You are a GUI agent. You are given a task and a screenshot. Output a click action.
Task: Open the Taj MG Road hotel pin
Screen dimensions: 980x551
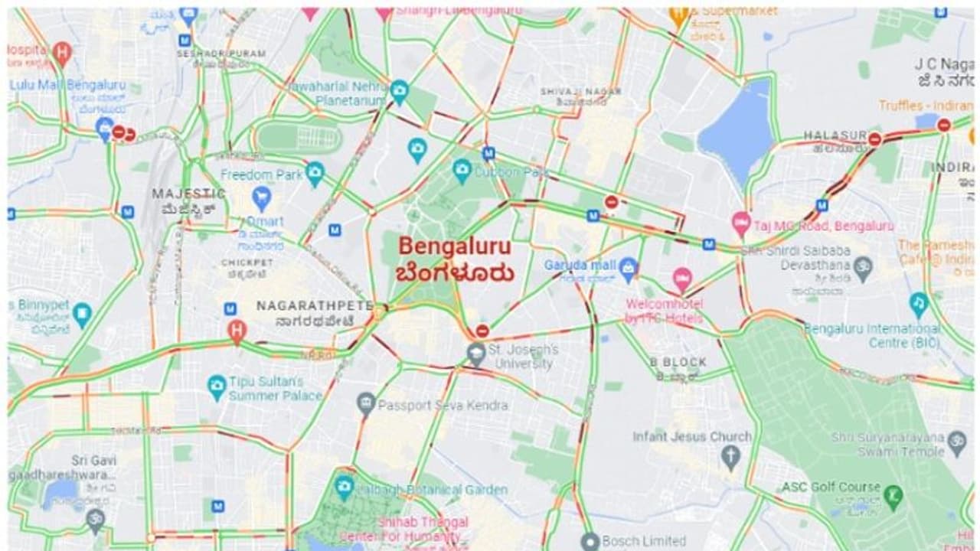740,223
